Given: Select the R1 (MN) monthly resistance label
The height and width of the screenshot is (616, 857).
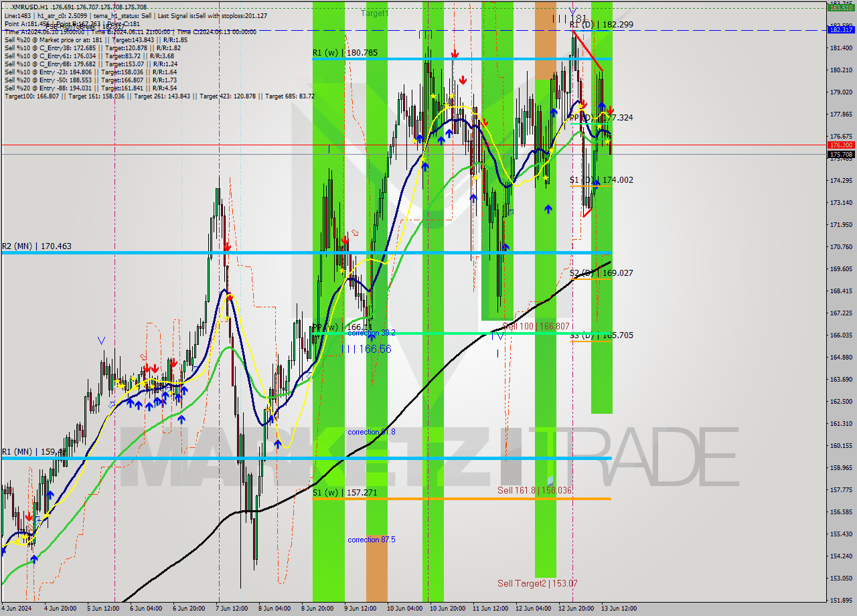Looking at the screenshot, I should [33, 452].
